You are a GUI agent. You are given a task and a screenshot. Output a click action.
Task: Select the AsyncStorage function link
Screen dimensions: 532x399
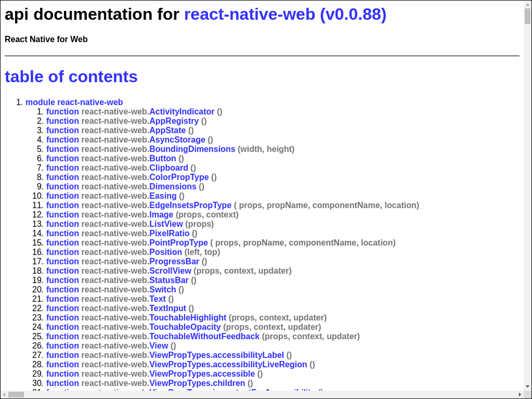[x=177, y=140]
